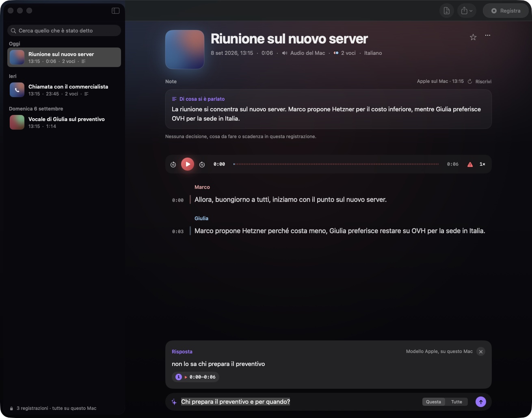Switch search scope to Tutte

pyautogui.click(x=456, y=402)
